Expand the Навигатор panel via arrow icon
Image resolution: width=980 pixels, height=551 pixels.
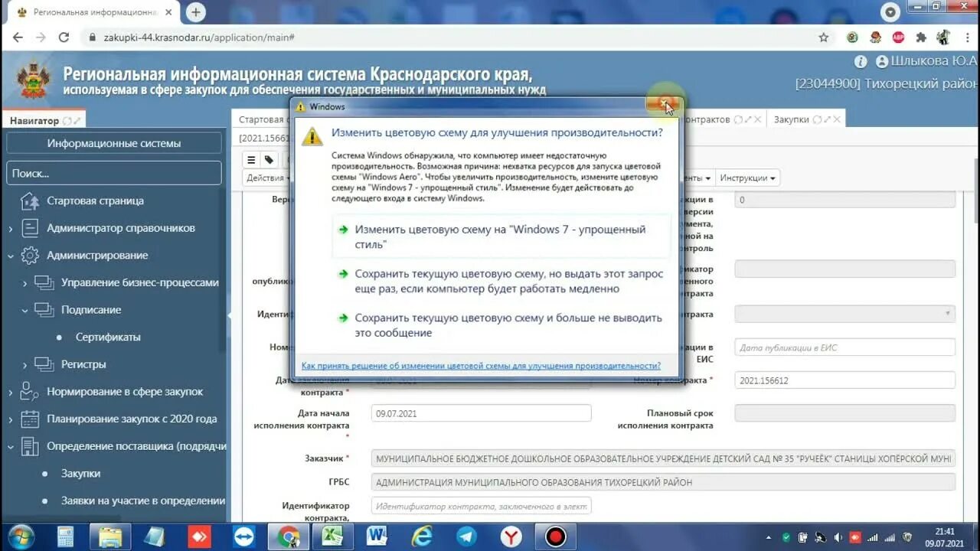point(77,121)
